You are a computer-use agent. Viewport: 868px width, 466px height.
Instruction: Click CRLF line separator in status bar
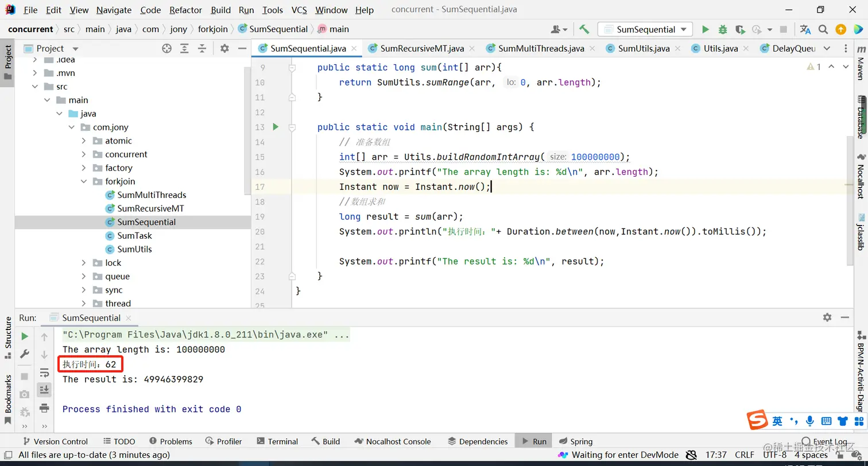click(x=745, y=455)
